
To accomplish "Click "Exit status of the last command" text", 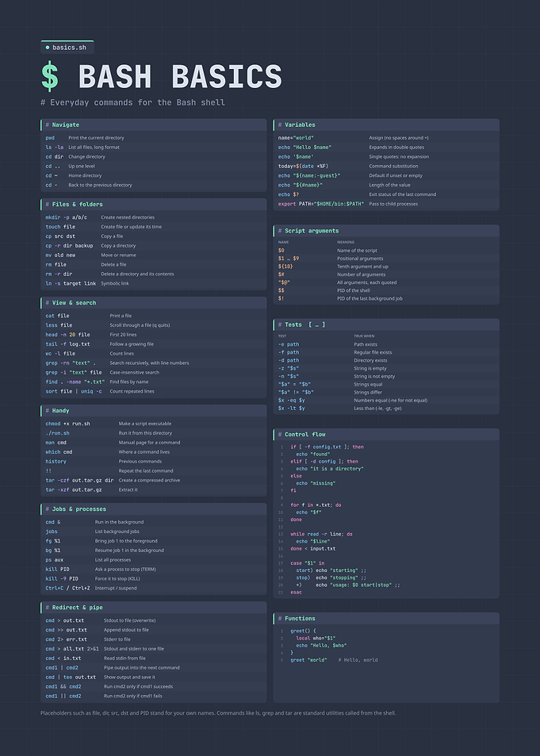I will click(403, 194).
